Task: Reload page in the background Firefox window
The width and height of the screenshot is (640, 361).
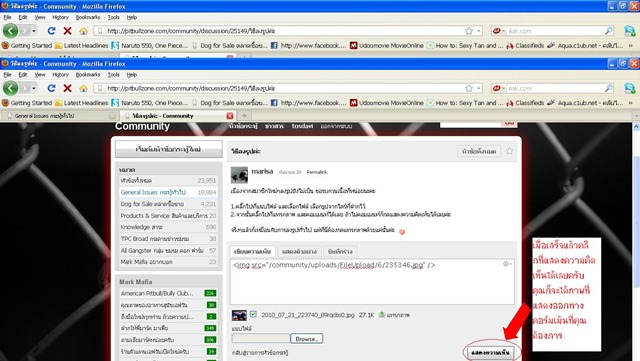Action: tap(51, 31)
